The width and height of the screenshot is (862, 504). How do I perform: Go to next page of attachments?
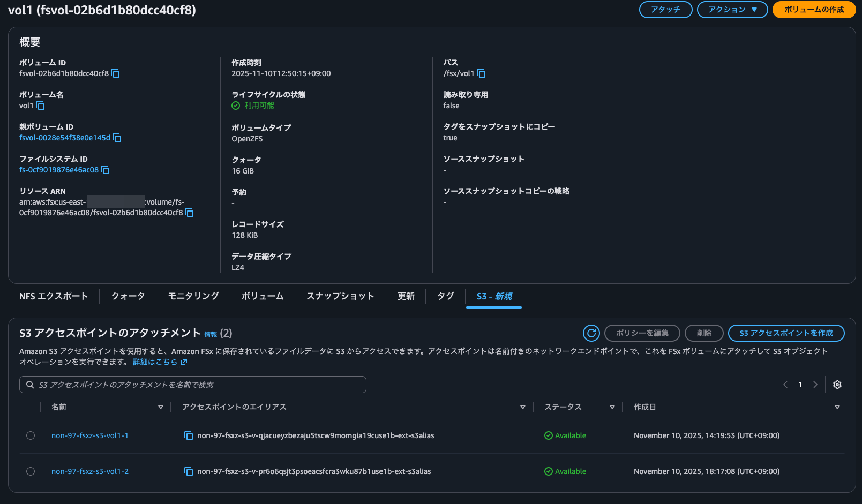(815, 385)
